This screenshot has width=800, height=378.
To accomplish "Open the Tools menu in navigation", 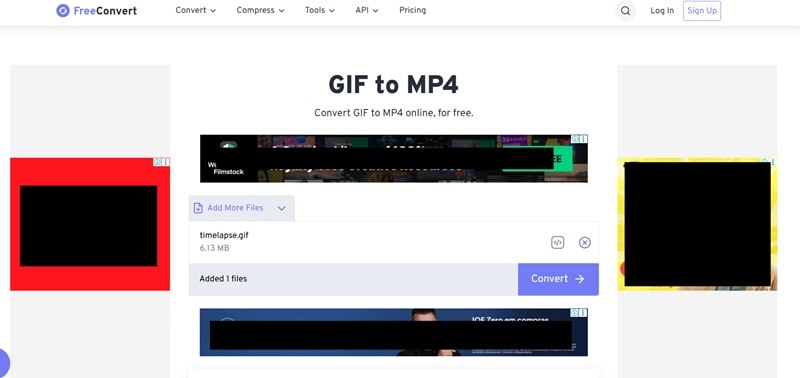I will pyautogui.click(x=320, y=10).
